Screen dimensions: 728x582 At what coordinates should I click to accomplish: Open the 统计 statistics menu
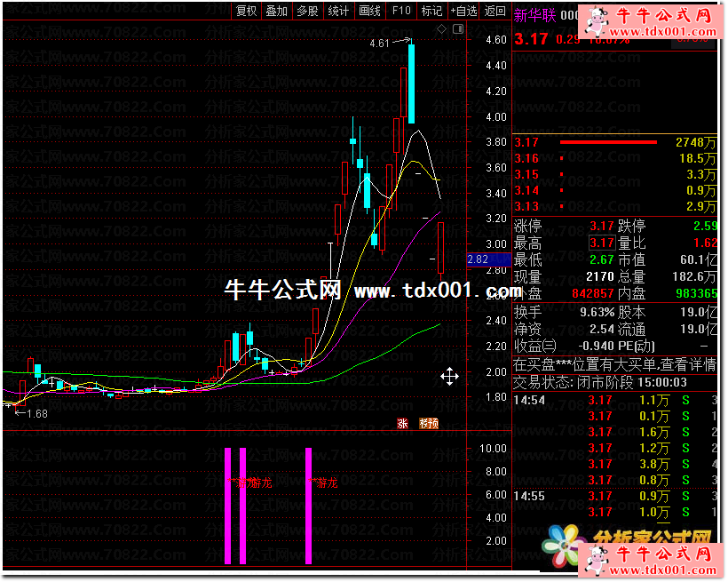[338, 11]
